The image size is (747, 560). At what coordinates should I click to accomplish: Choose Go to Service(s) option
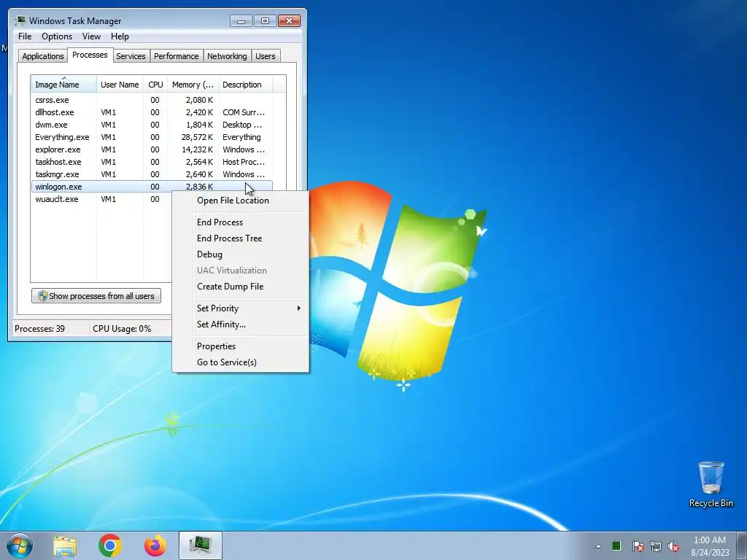(x=240, y=362)
